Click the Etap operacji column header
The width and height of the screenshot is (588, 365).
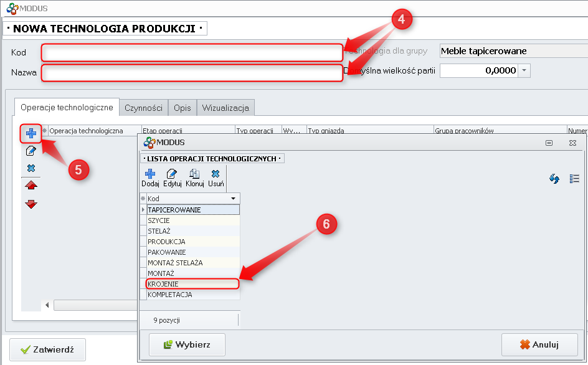pyautogui.click(x=188, y=131)
